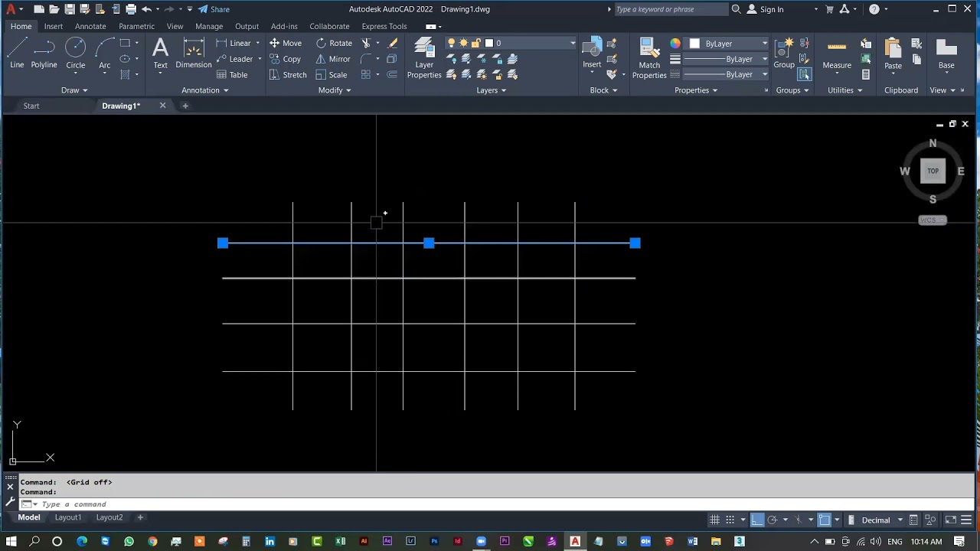Click the white object color swatch

[695, 44]
